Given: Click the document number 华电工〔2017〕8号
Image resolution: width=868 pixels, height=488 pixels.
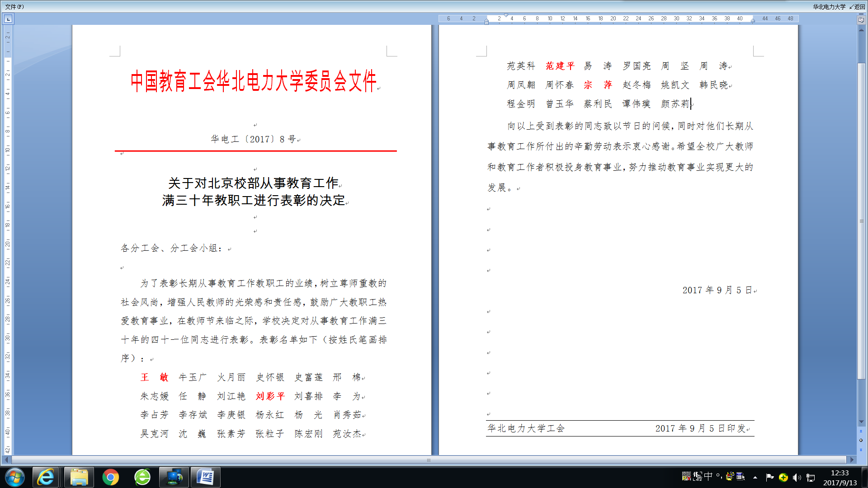Looking at the screenshot, I should point(253,139).
